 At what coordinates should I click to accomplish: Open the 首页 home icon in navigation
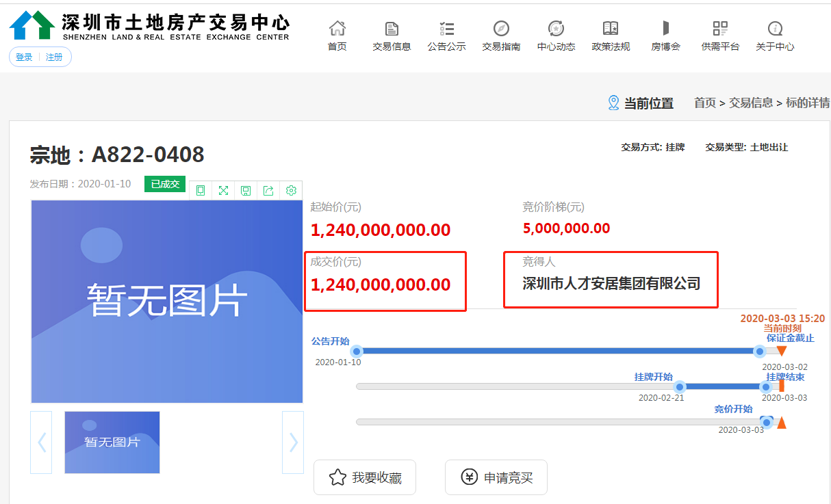[337, 28]
